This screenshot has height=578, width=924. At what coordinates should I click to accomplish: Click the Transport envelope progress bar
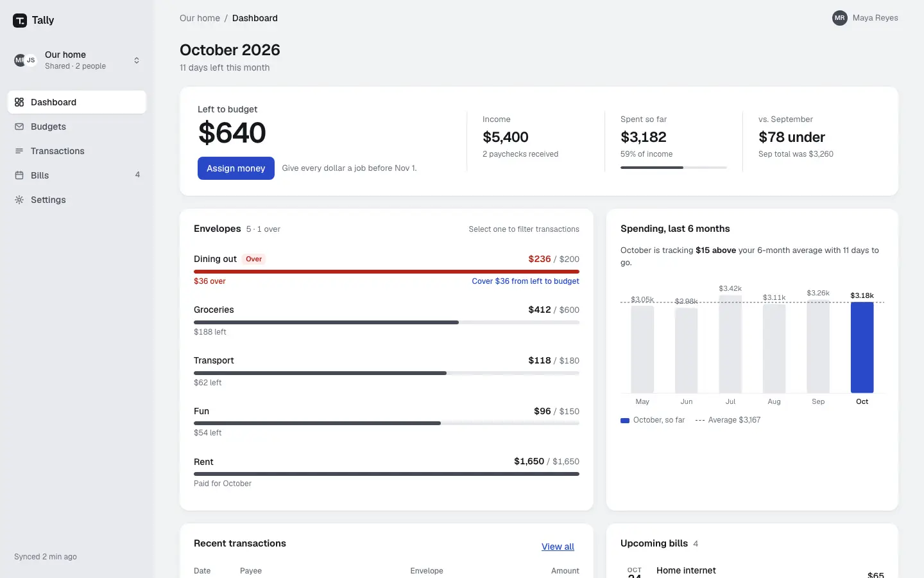(386, 373)
